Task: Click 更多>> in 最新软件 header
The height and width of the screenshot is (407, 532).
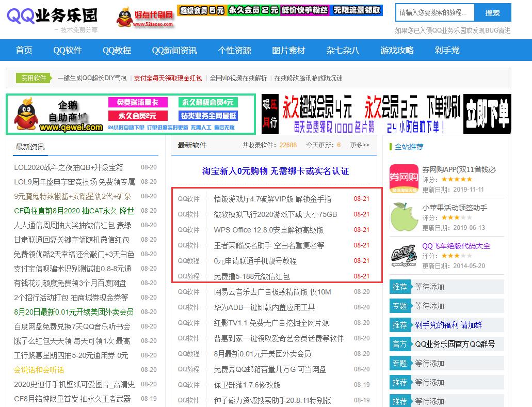Action: click(x=360, y=145)
